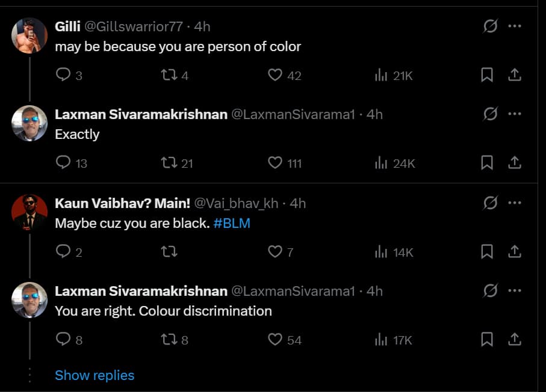Repost Gilli's tweet with 4 reposts
Image resolution: width=546 pixels, height=392 pixels.
(170, 75)
